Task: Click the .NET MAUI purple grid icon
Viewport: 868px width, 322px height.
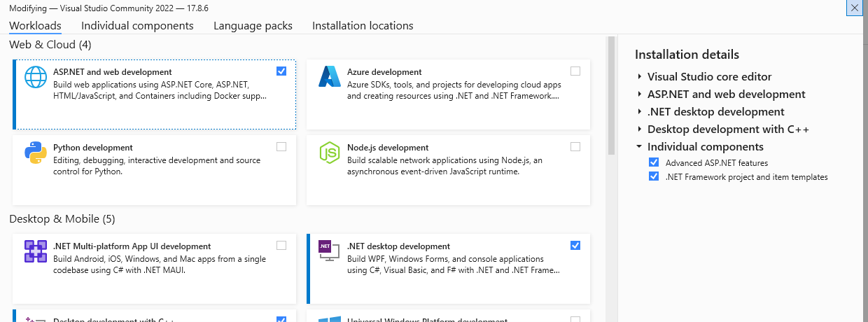Action: coord(35,251)
